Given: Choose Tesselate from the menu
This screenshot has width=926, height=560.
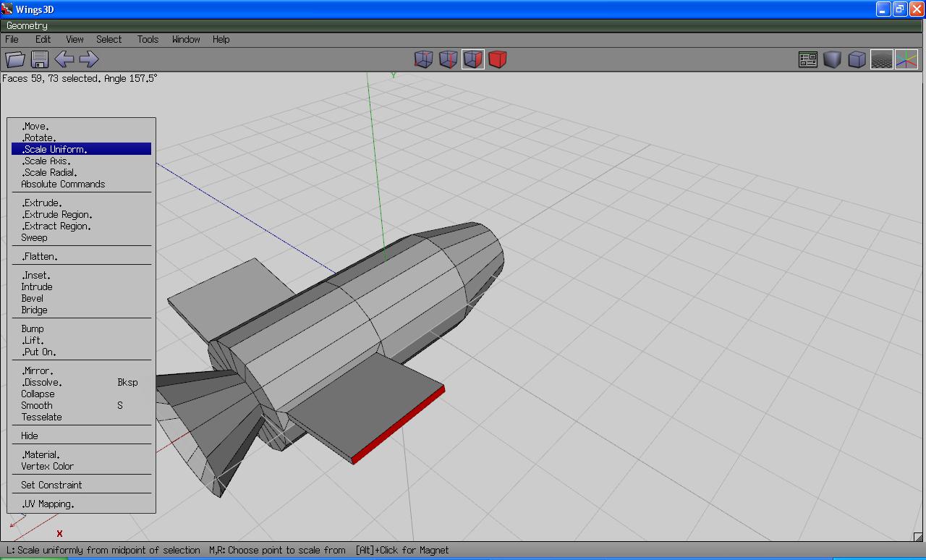Looking at the screenshot, I should (x=81, y=417).
